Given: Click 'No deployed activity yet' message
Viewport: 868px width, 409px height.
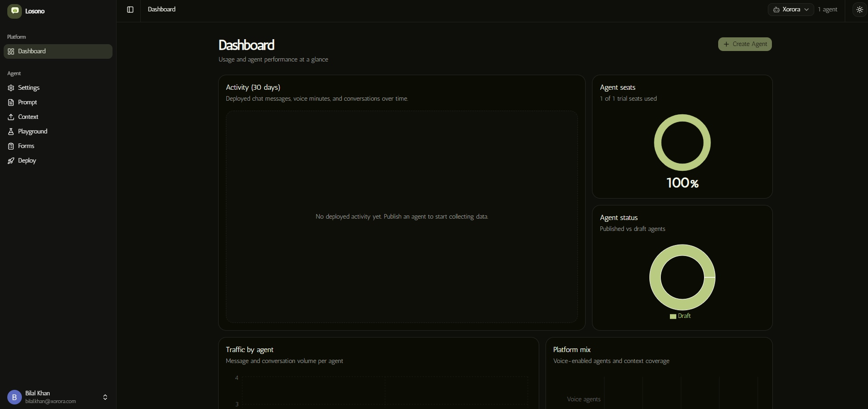Looking at the screenshot, I should click(x=402, y=217).
